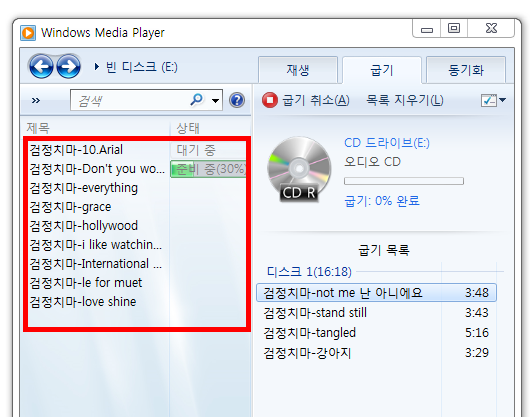Image resolution: width=530 pixels, height=417 pixels.
Task: Expand hidden toolbar items with » chevron
Action: point(36,100)
